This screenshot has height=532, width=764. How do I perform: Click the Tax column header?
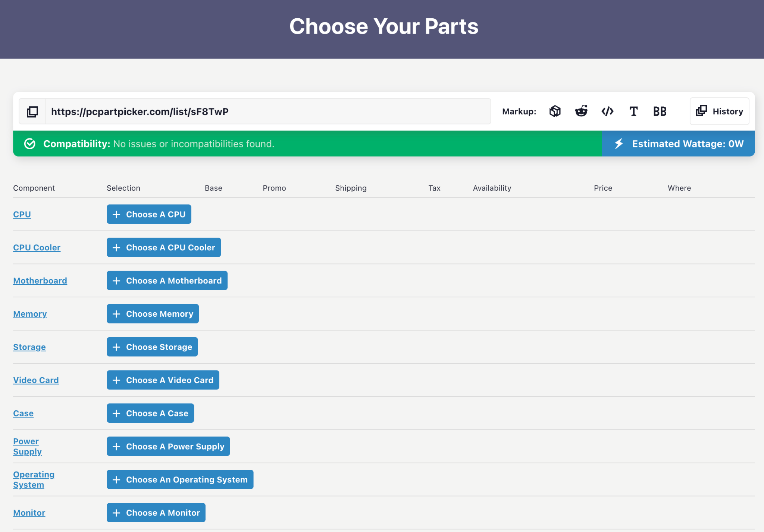(434, 188)
